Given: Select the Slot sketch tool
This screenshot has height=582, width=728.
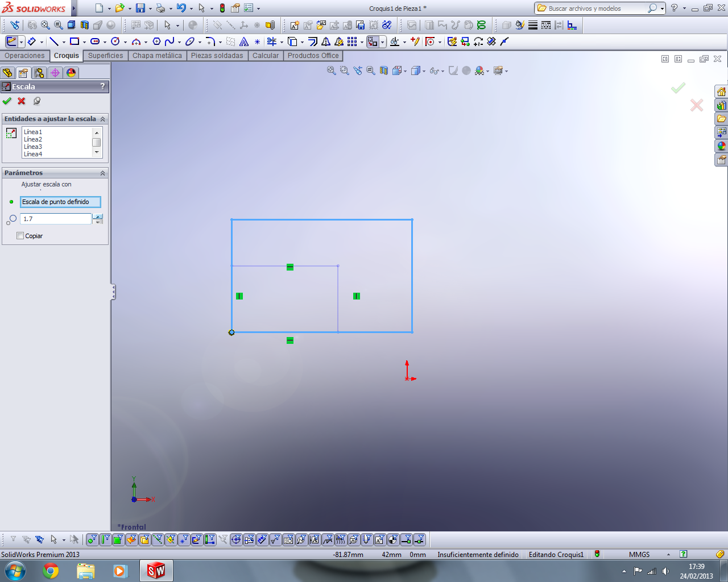Looking at the screenshot, I should pyautogui.click(x=95, y=41).
